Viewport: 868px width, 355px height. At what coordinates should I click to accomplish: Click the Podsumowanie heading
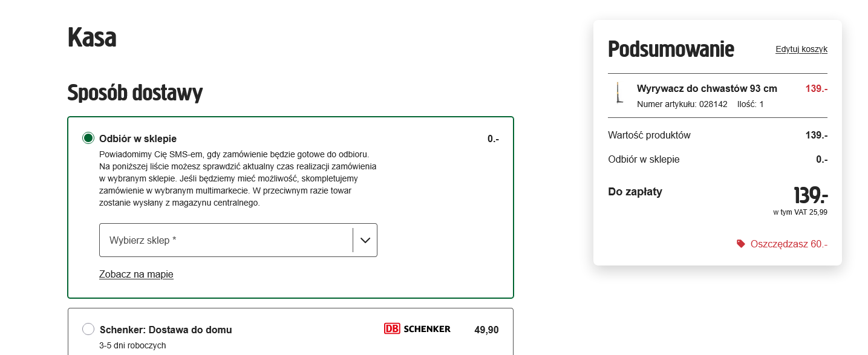point(671,49)
